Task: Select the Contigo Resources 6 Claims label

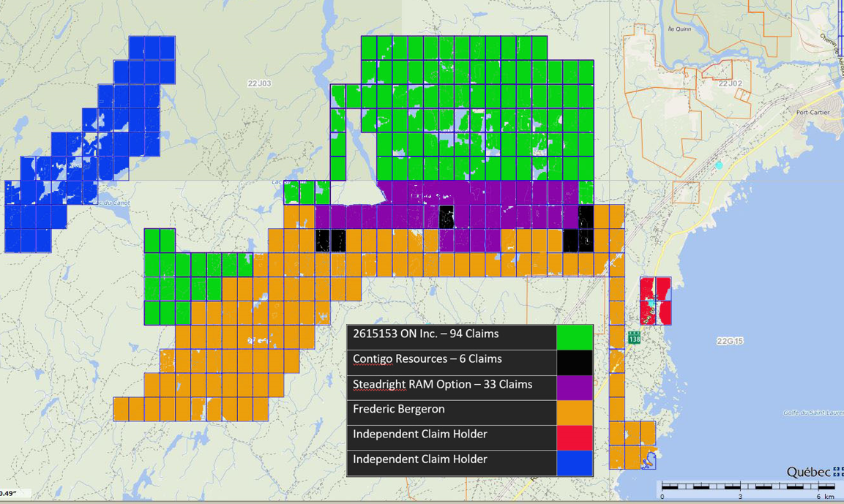Action: [x=427, y=358]
